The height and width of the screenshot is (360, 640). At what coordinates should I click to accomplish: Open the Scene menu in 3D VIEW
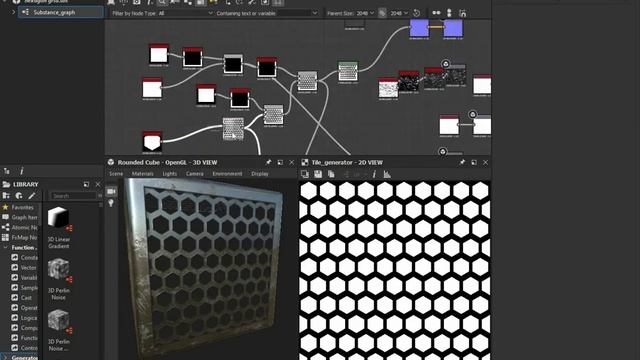click(x=116, y=173)
